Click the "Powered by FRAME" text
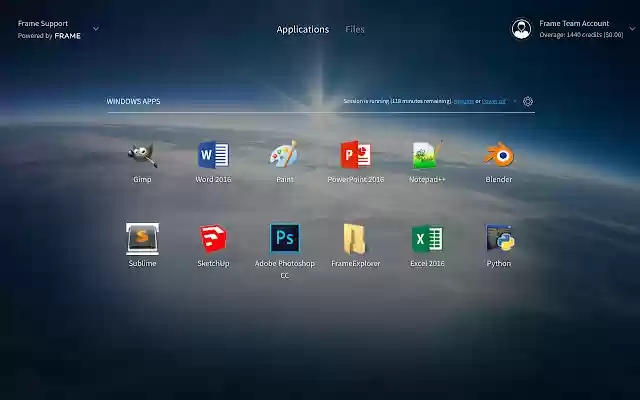 click(49, 36)
